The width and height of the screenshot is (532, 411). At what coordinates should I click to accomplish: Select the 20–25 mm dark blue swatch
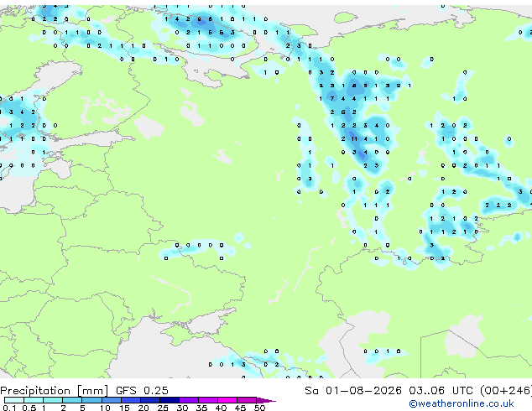(150, 400)
